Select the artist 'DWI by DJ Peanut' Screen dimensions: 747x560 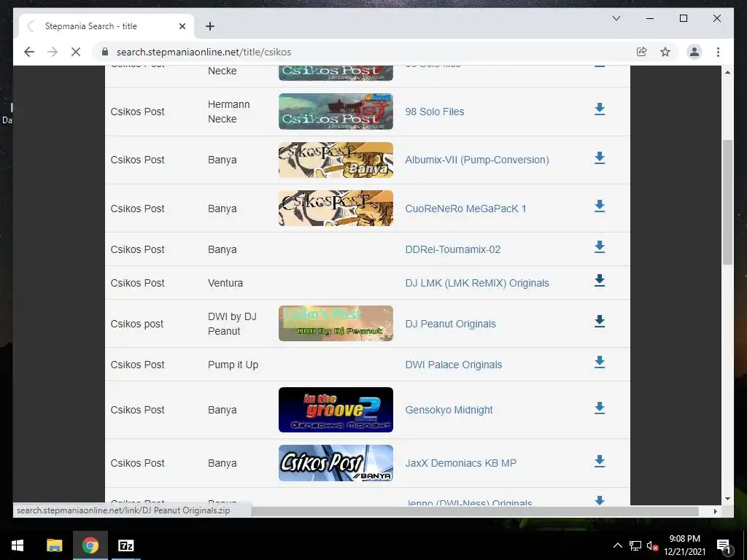pyautogui.click(x=232, y=324)
